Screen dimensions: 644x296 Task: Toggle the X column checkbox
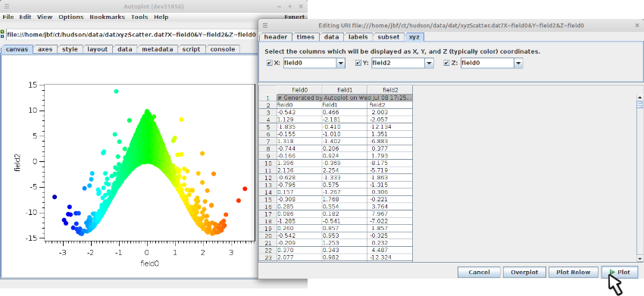270,64
